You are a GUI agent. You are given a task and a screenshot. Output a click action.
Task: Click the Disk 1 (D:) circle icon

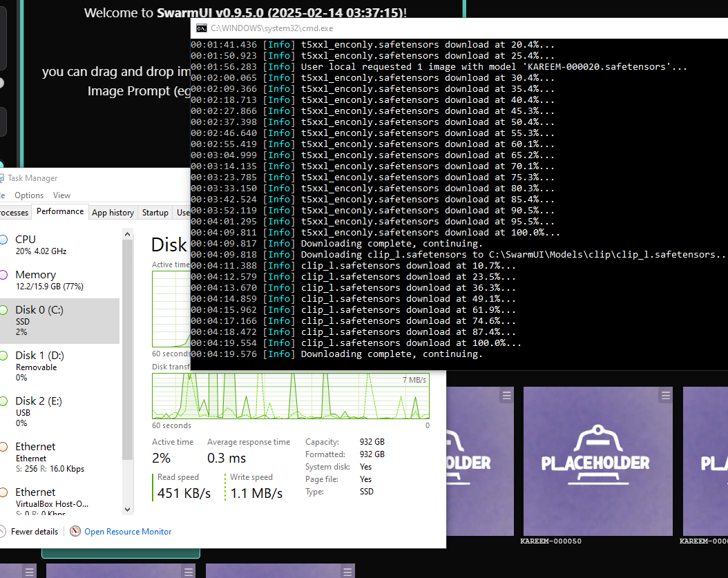[x=3, y=356]
